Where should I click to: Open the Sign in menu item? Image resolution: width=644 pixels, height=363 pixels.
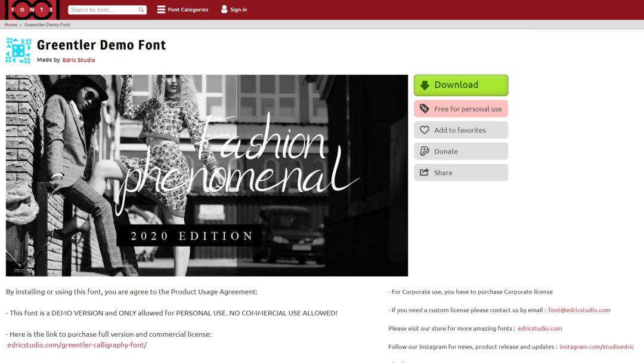point(239,10)
